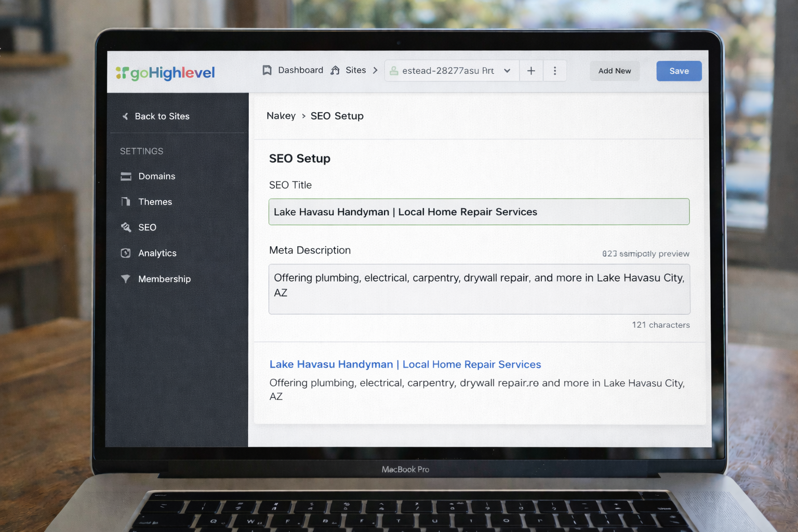Click into the SEO Title field

tap(478, 212)
